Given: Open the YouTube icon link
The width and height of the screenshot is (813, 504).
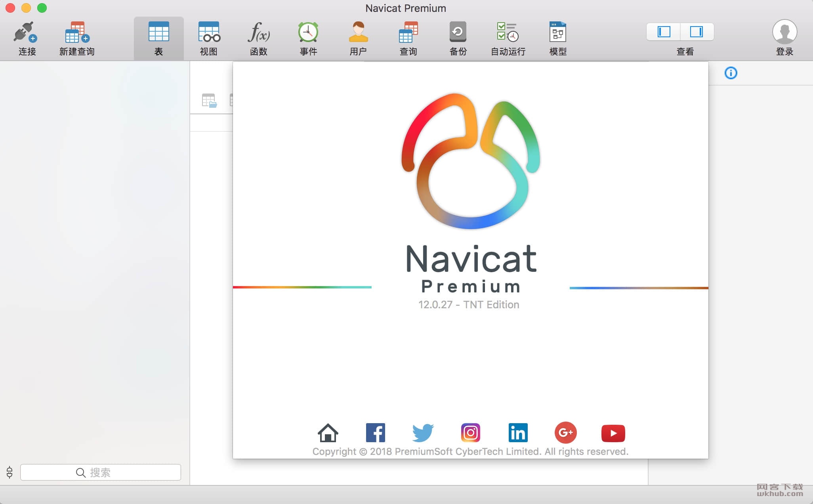Looking at the screenshot, I should click(613, 433).
